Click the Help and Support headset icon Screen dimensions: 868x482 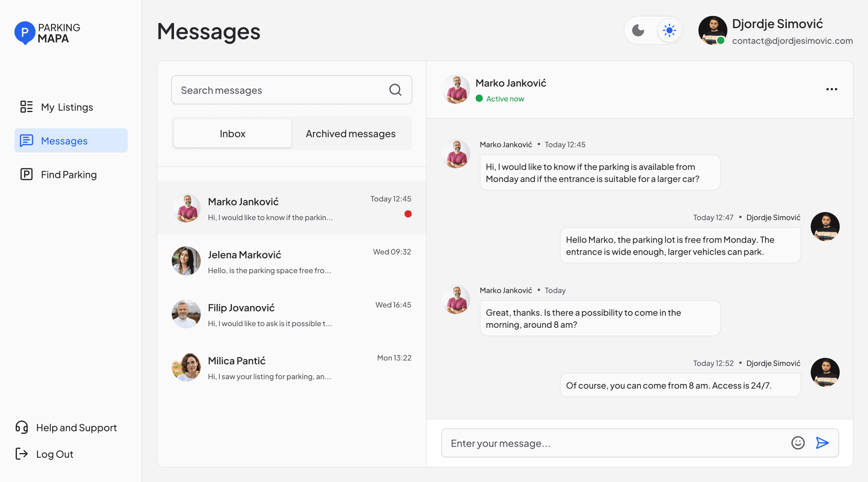tap(22, 427)
